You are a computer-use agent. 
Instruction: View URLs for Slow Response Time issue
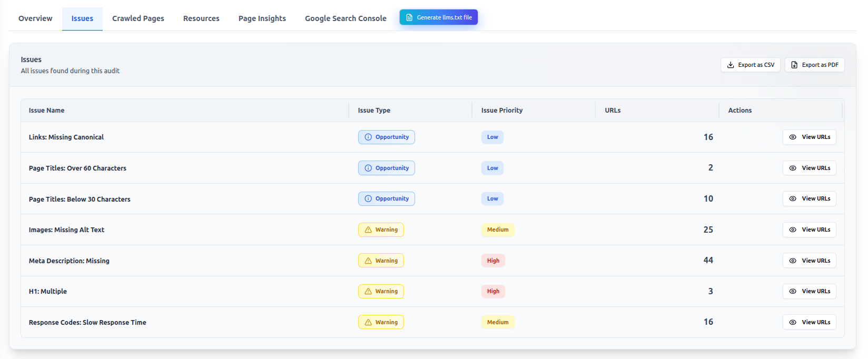pos(809,322)
